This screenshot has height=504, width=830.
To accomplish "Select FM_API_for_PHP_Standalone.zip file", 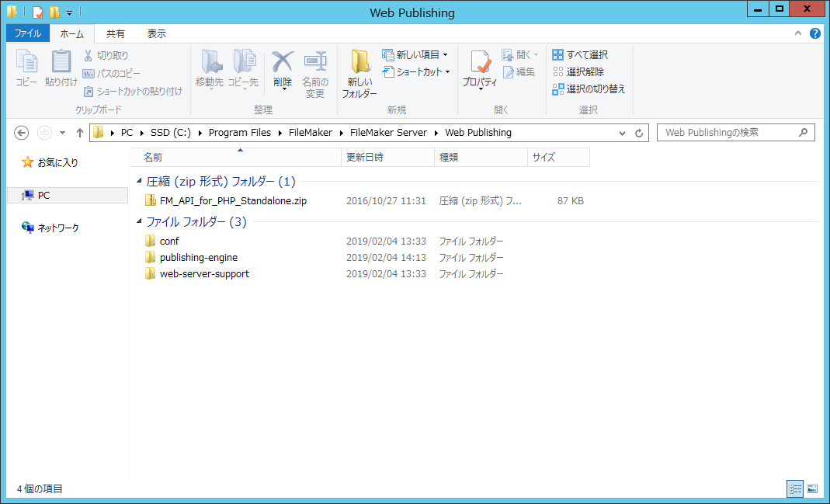I will pos(233,201).
